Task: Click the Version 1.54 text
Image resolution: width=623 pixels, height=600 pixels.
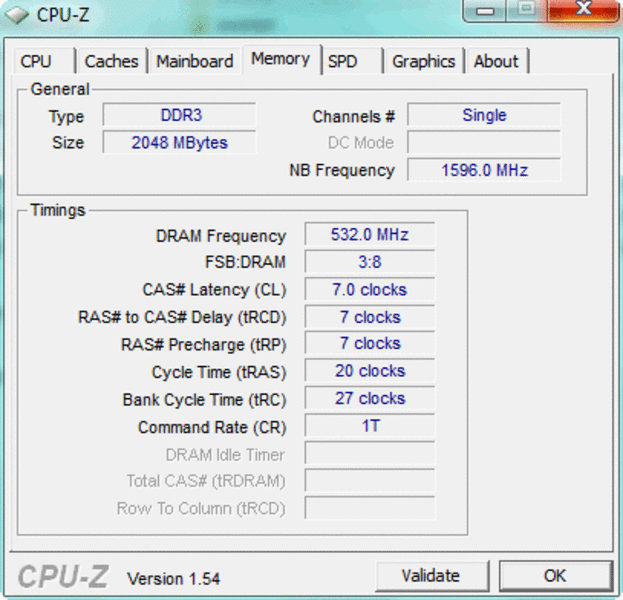Action: tap(173, 579)
